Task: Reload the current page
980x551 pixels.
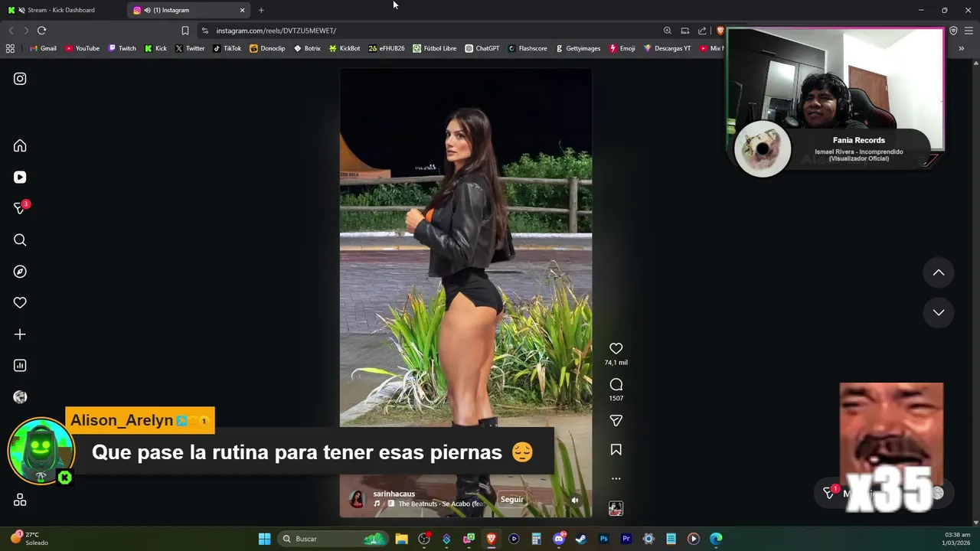Action: 42,31
